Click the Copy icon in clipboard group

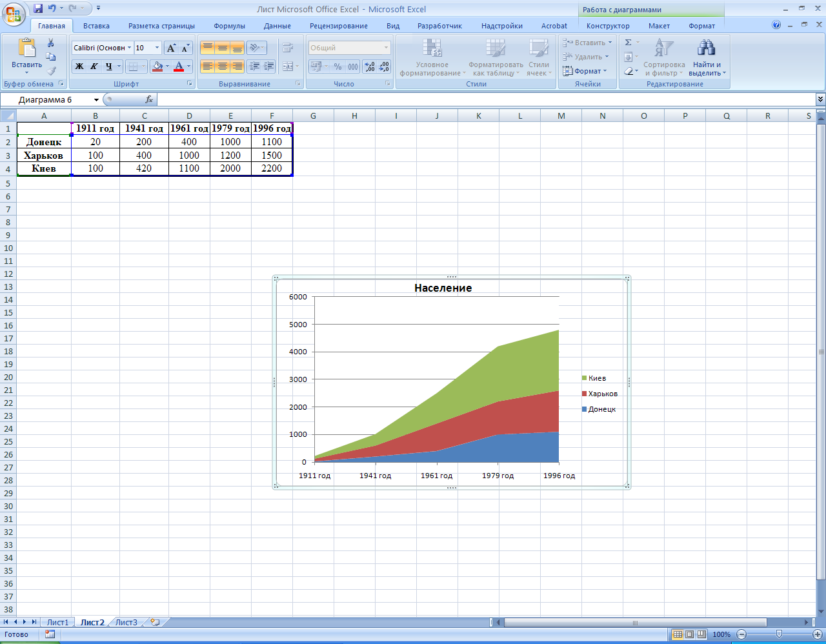point(51,57)
